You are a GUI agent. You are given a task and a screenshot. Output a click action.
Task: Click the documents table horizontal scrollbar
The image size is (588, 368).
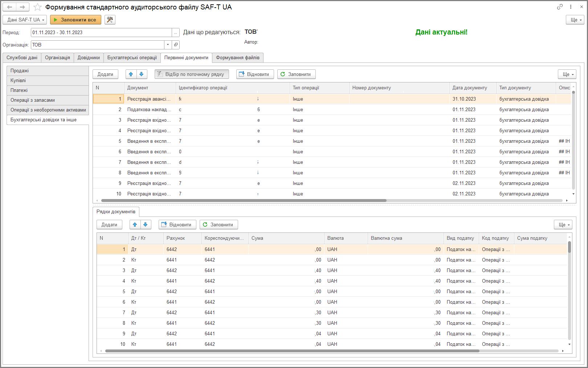[x=244, y=201]
